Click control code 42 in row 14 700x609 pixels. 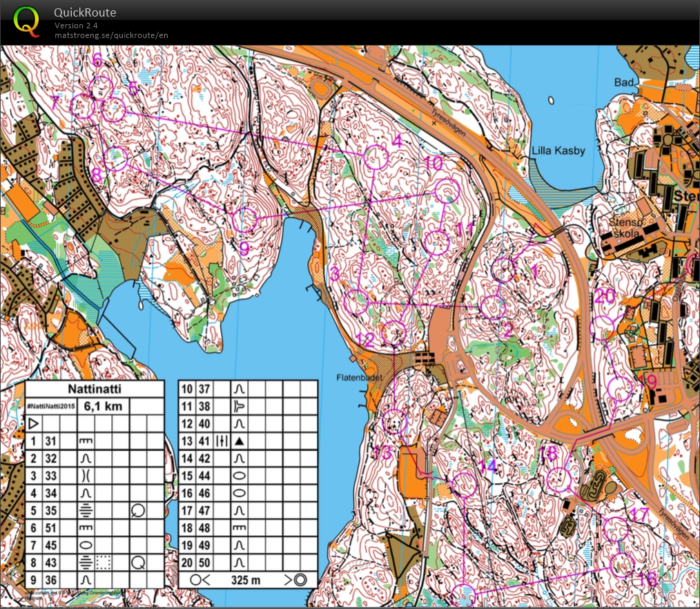tap(204, 458)
